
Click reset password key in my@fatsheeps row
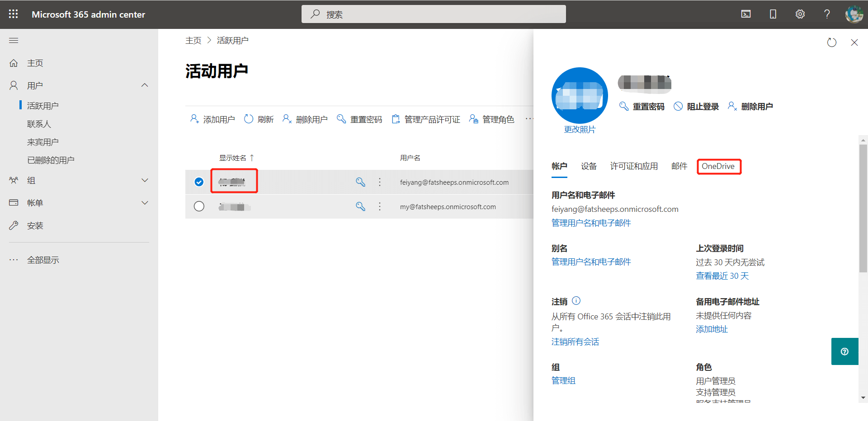click(x=360, y=206)
